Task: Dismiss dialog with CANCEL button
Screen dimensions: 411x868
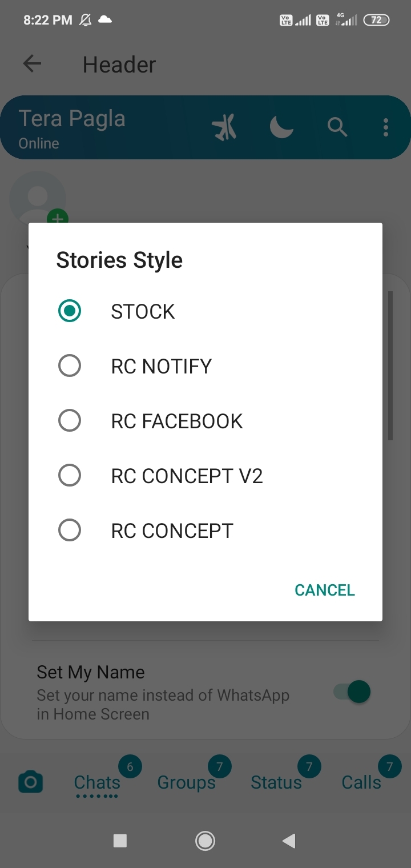Action: (x=325, y=590)
